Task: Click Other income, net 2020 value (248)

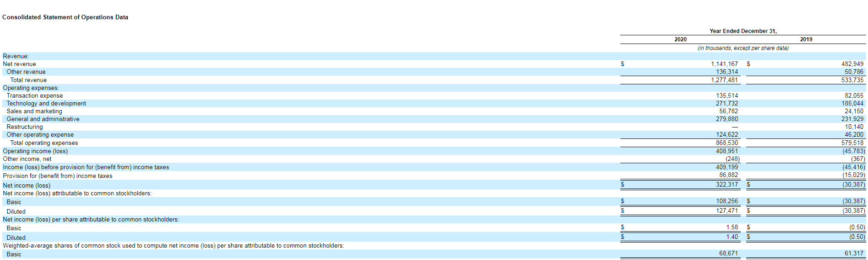Action: [732, 159]
